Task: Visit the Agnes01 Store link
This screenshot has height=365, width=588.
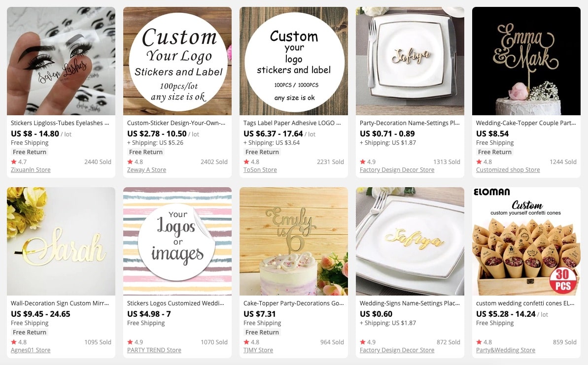Action: 31,350
